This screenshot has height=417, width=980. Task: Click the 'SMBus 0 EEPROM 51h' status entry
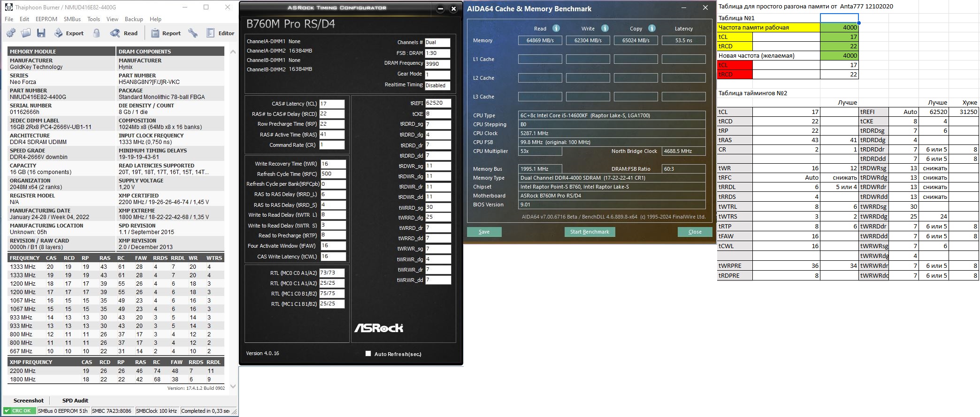63,411
